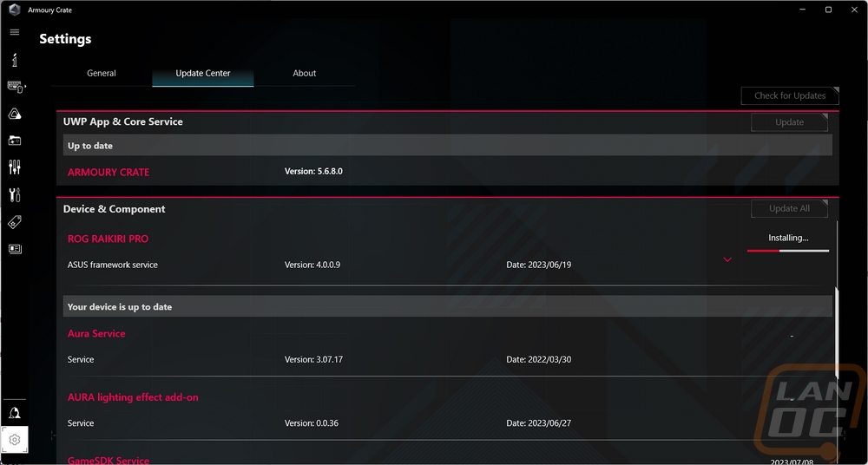Open the Device keyboard icon in sidebar
Image resolution: width=868 pixels, height=465 pixels.
click(15, 87)
